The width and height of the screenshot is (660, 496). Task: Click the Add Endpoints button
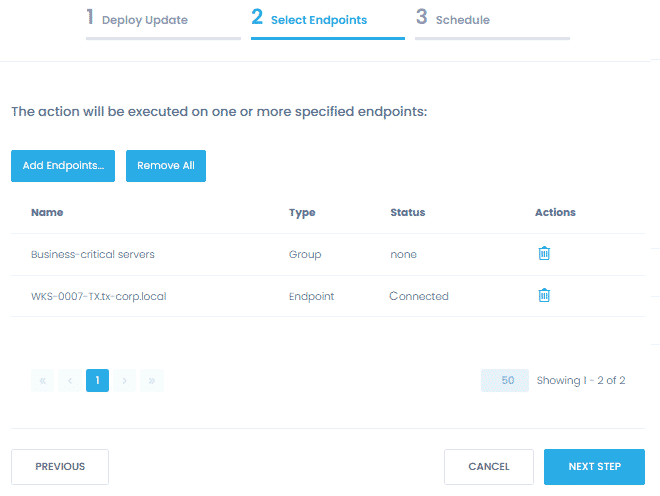[x=63, y=166]
